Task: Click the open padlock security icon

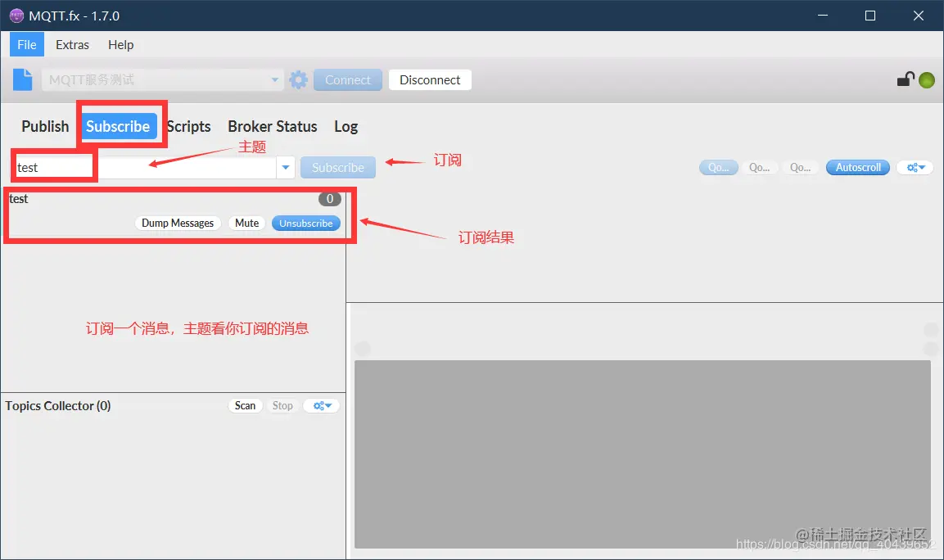Action: pos(906,79)
